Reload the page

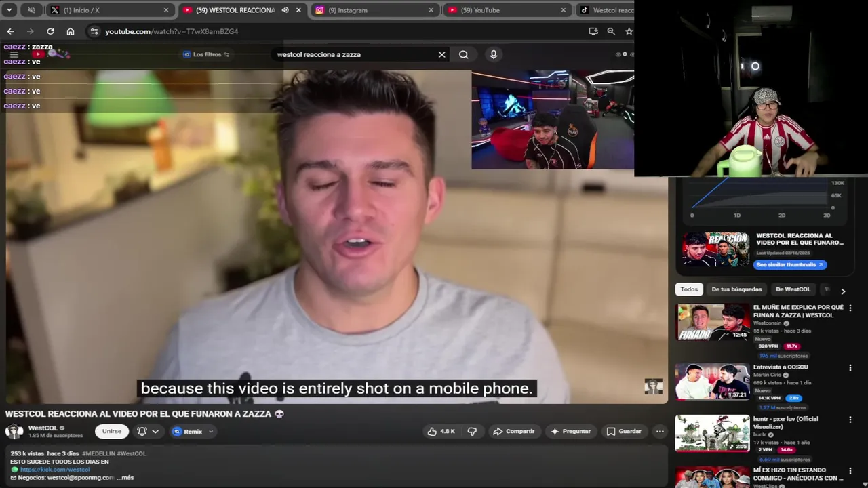click(50, 31)
